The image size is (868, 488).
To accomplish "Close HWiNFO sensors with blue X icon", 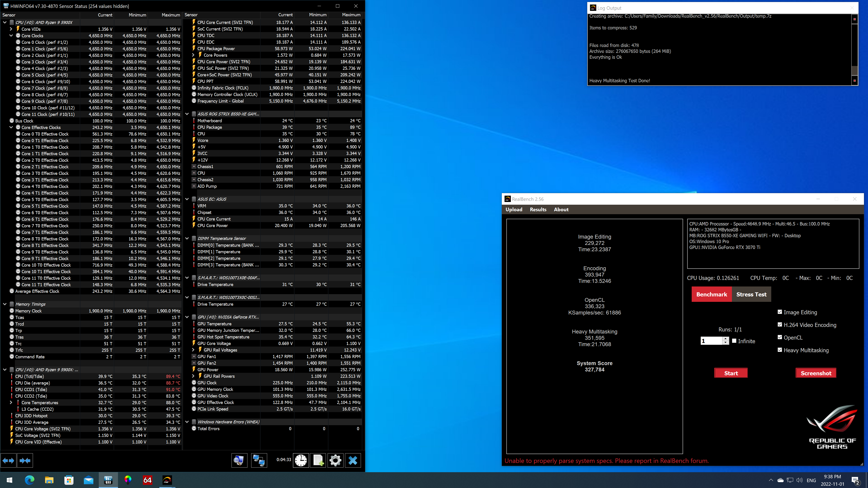I will [353, 460].
